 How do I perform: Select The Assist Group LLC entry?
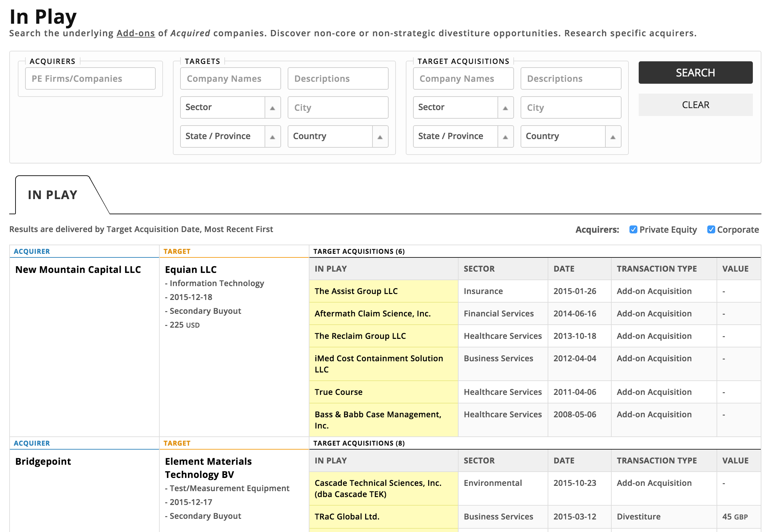(356, 291)
